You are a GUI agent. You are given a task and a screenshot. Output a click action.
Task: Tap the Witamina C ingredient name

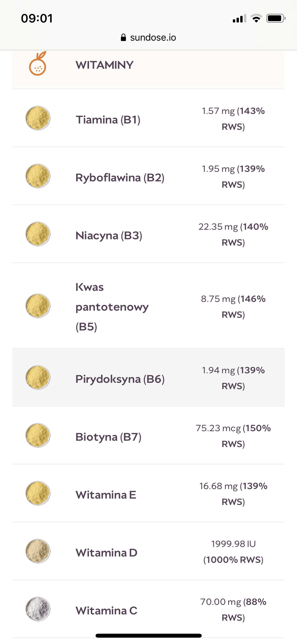click(106, 611)
